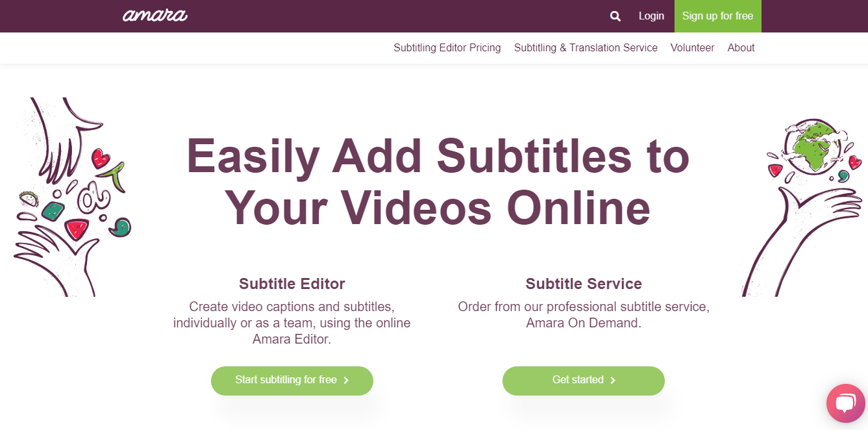Open the chat bubble widget
The width and height of the screenshot is (868, 430).
coord(845,403)
